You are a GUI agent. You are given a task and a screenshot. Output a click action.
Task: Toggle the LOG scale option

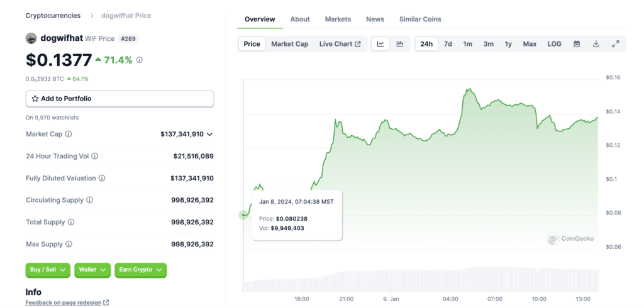(555, 44)
